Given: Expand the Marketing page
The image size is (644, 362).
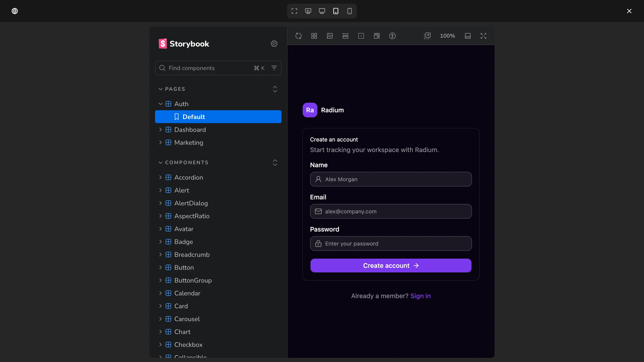Looking at the screenshot, I should coord(218,143).
